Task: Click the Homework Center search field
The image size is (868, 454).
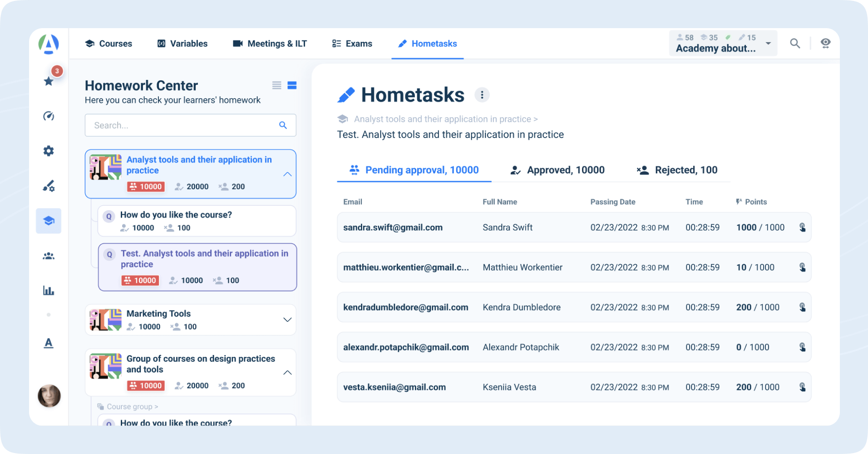Action: pos(191,125)
